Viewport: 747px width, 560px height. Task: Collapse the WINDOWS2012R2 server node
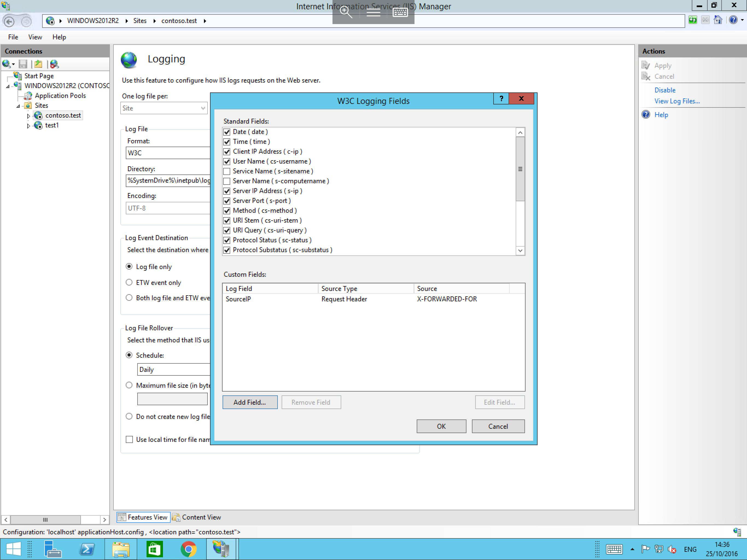coord(8,86)
